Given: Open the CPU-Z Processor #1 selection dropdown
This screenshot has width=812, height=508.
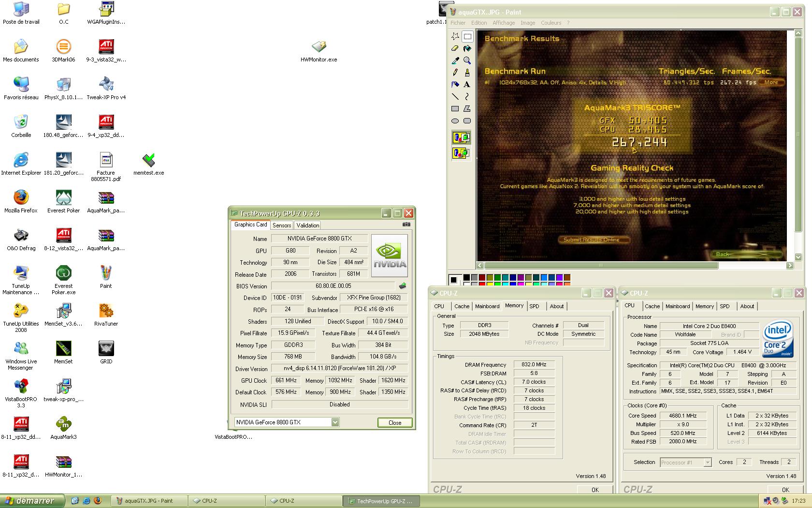Looking at the screenshot, I should coord(707,463).
